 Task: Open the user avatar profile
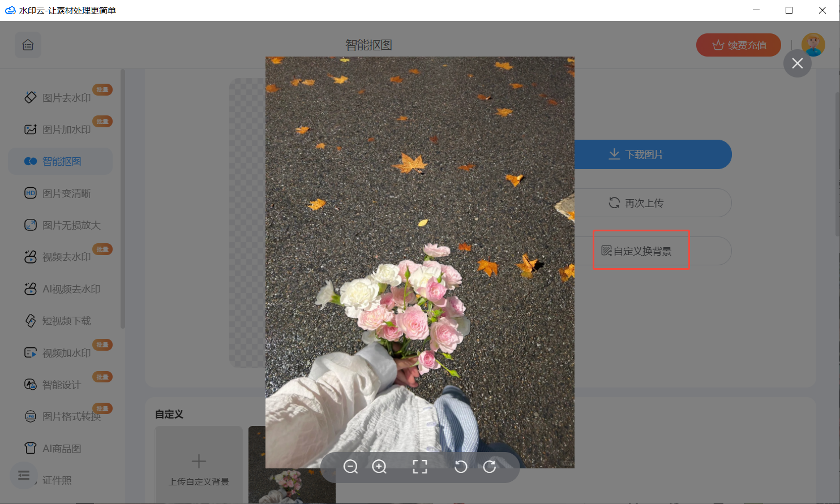[813, 45]
